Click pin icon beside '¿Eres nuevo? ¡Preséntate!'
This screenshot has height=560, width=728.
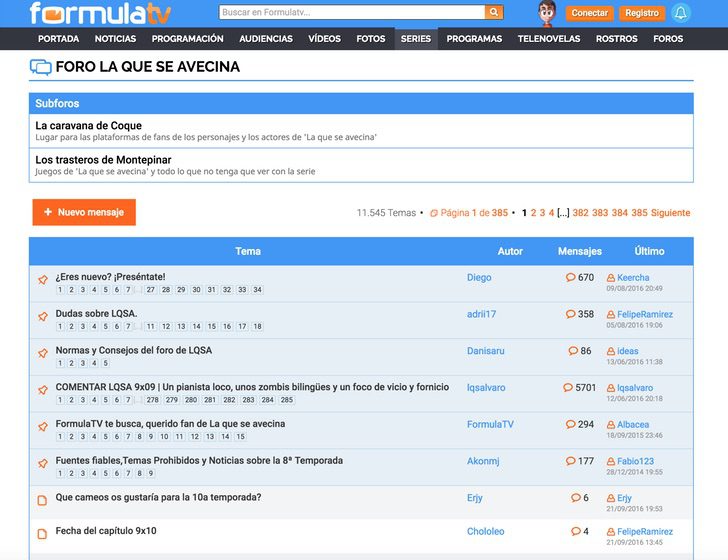43,279
